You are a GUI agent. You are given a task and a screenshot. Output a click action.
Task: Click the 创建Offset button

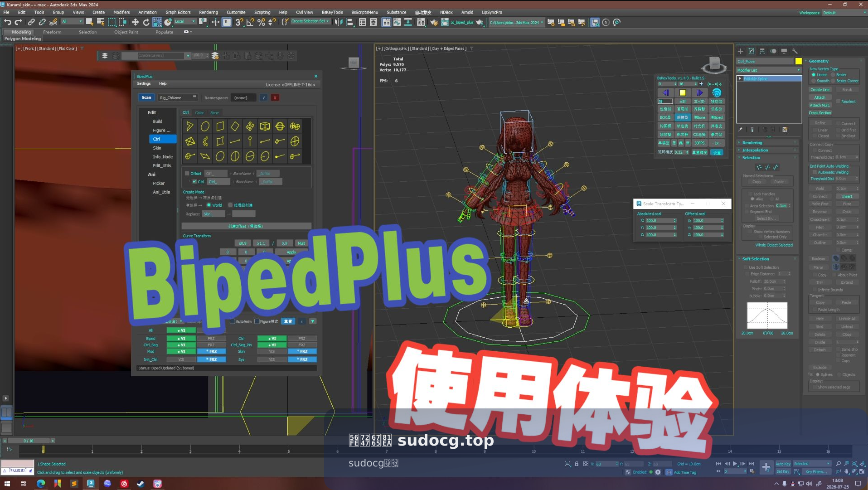246,226
